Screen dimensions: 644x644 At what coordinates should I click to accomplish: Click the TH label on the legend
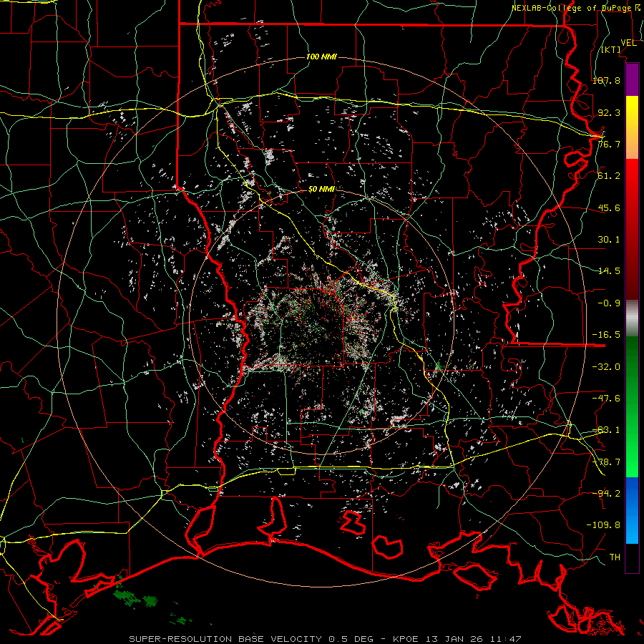coord(615,557)
